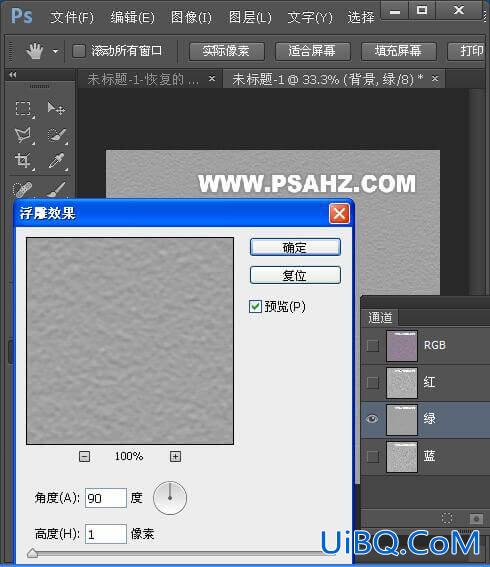Click the emboss preview image area
The height and width of the screenshot is (567, 490).
[x=130, y=341]
